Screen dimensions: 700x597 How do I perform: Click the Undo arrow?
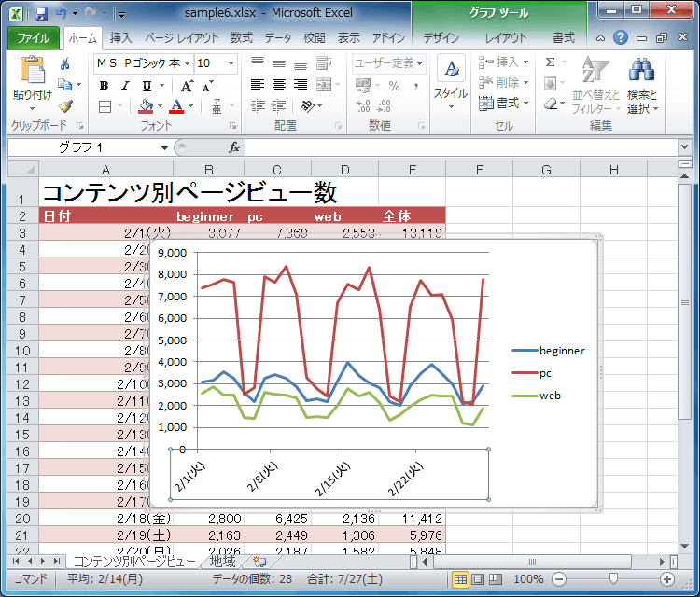tap(62, 14)
